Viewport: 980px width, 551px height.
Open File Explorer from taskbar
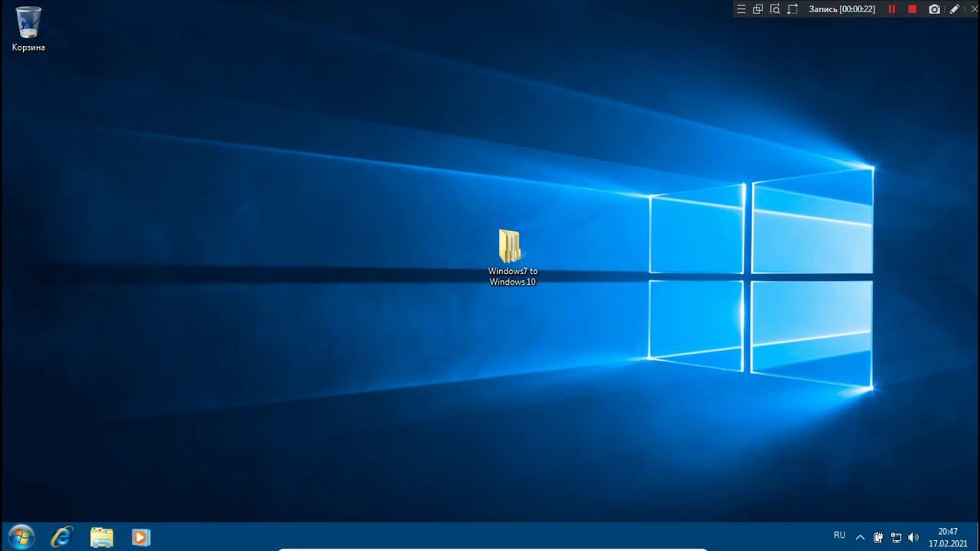click(x=102, y=537)
